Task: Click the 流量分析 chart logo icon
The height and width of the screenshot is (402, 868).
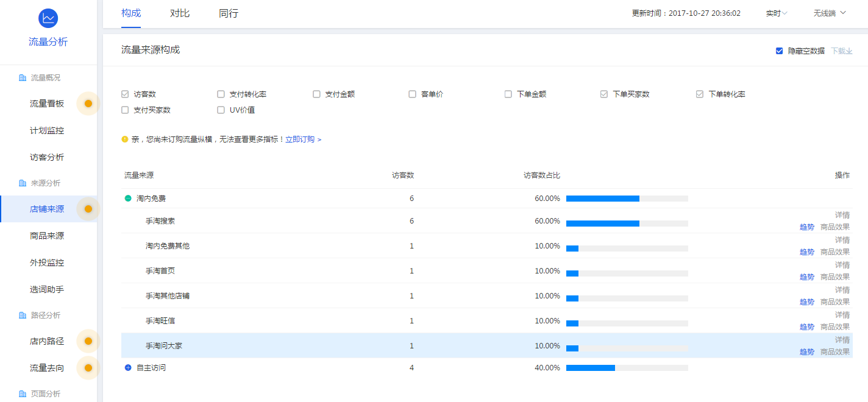Action: (x=48, y=18)
